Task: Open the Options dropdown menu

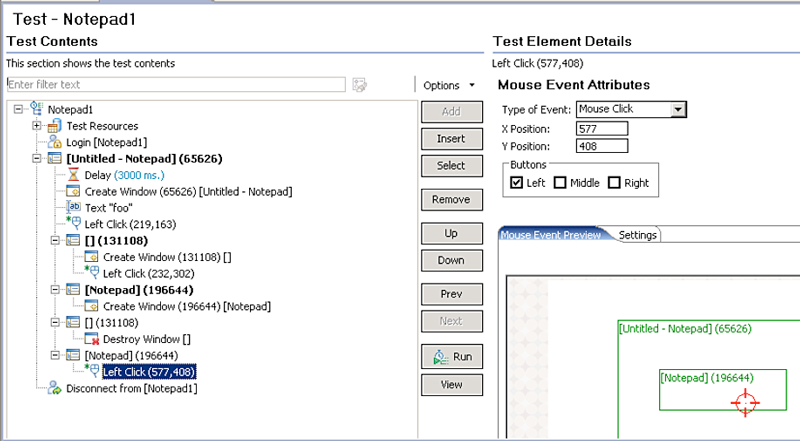Action: click(x=446, y=86)
